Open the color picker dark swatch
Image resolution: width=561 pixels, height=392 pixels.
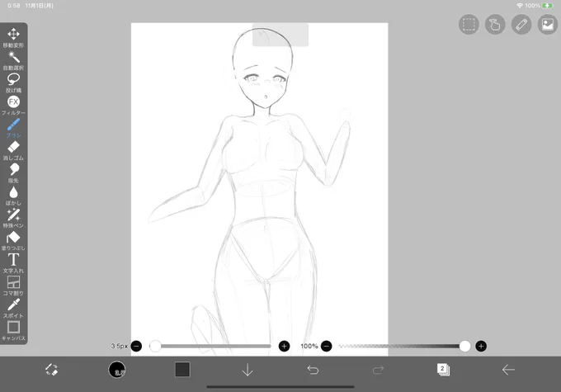coord(182,370)
